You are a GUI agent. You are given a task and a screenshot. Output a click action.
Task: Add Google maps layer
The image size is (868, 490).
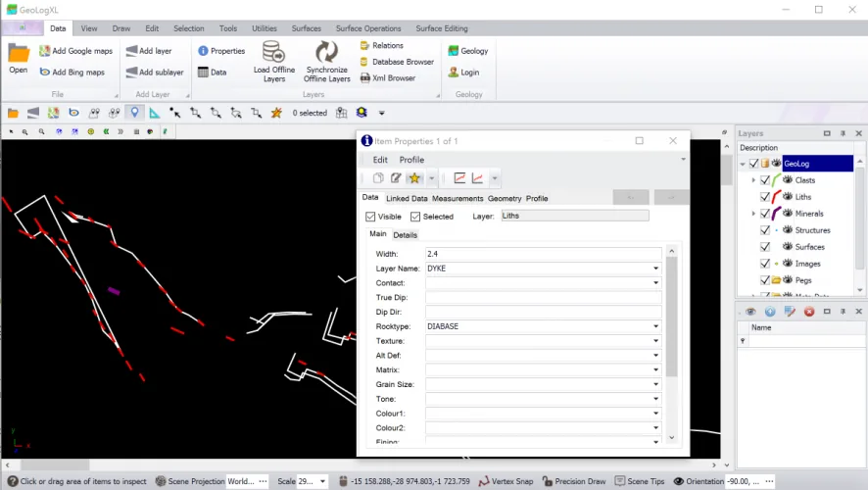coord(75,51)
